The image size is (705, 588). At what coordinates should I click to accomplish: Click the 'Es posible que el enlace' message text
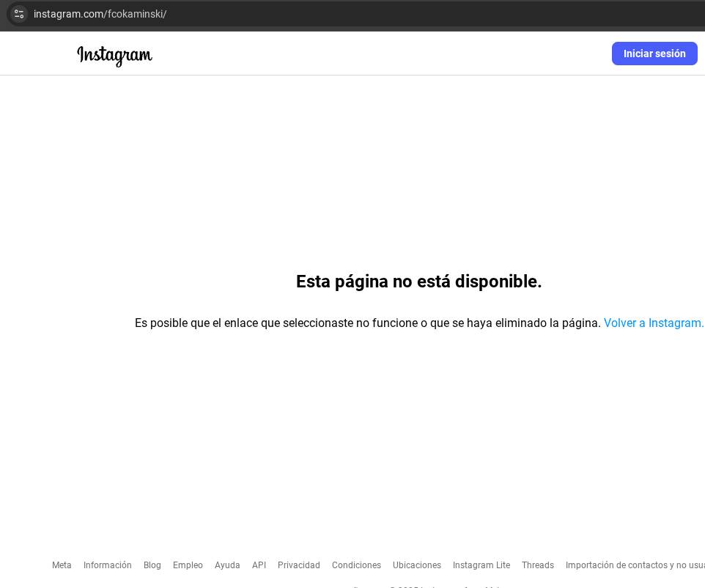click(366, 323)
